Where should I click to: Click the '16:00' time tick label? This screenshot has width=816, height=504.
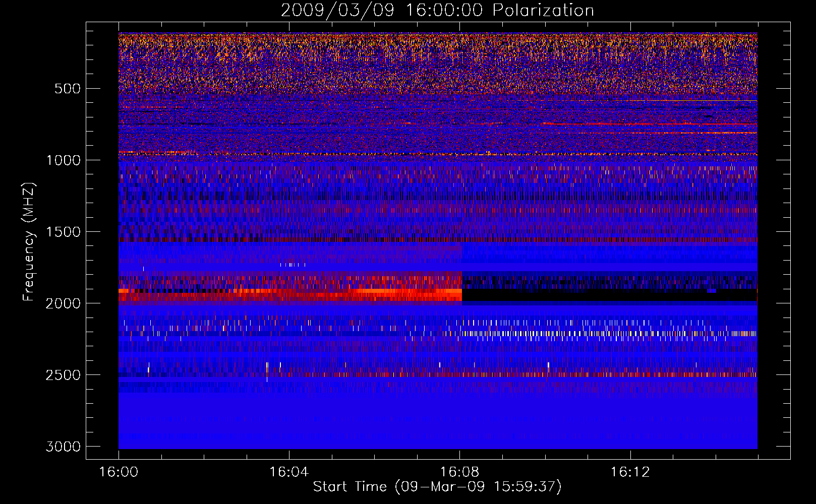(119, 472)
